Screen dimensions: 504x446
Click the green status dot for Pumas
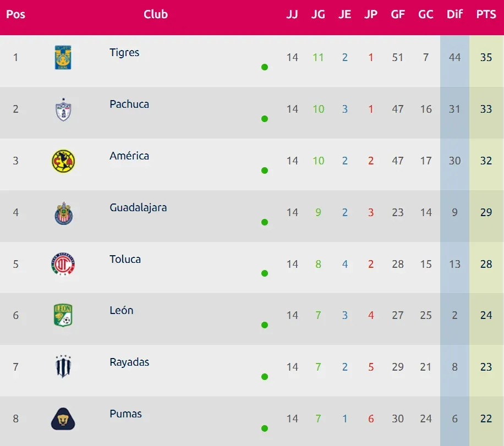265,428
